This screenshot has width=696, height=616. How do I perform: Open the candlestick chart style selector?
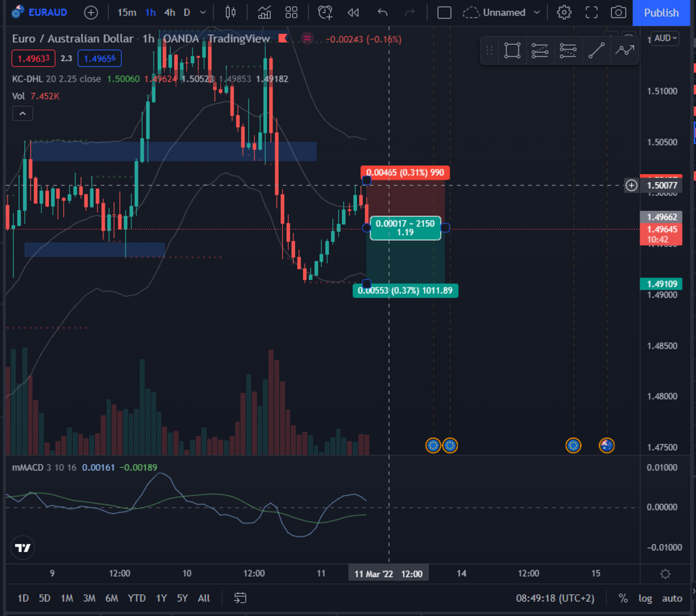point(230,12)
